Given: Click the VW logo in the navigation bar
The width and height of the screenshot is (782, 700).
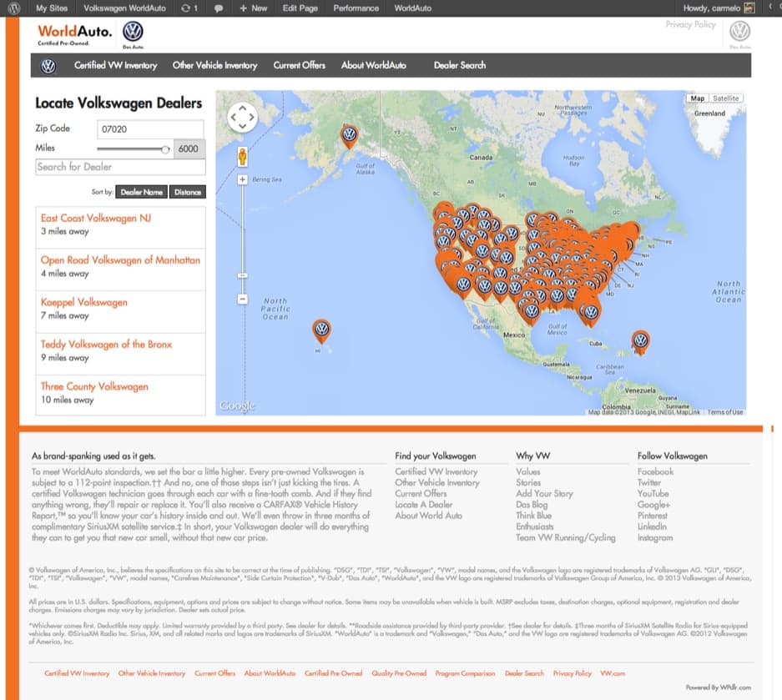Looking at the screenshot, I should pyautogui.click(x=48, y=66).
